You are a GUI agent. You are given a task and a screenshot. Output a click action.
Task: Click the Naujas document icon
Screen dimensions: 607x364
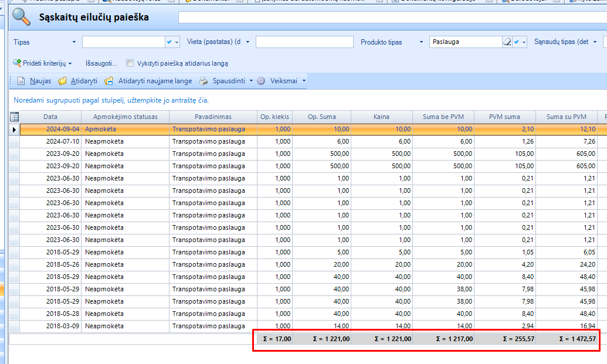click(x=21, y=81)
